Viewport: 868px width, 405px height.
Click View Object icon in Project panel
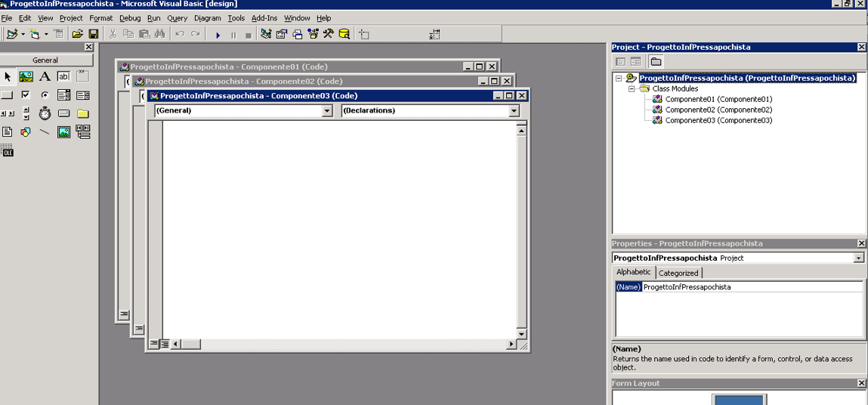[x=635, y=61]
